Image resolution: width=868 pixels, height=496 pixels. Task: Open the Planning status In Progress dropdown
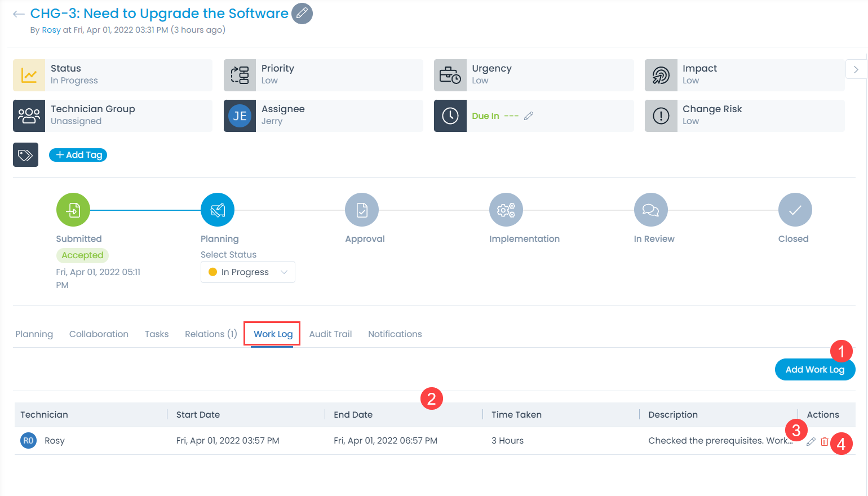tap(248, 272)
